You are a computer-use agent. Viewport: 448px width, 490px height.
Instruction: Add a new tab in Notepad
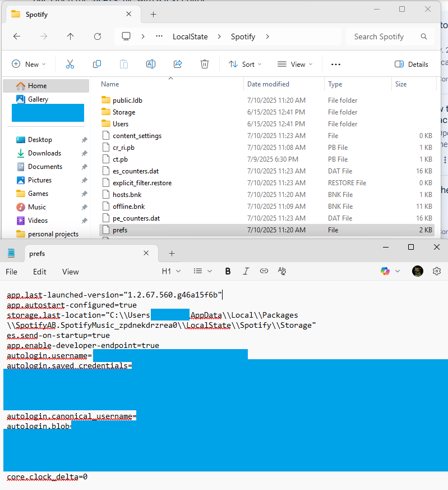point(172,254)
